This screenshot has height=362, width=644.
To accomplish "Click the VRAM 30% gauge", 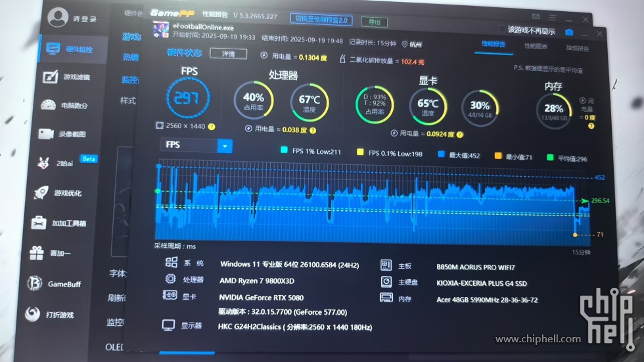I will point(480,108).
